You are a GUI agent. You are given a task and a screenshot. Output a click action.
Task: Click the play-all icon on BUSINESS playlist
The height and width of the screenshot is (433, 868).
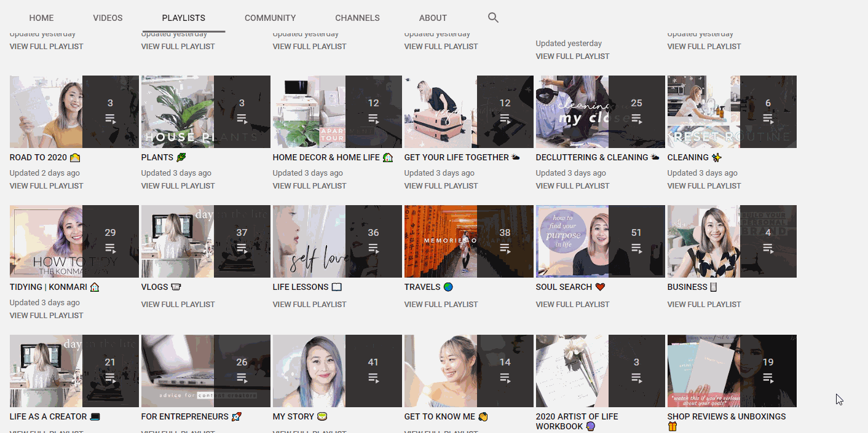tap(768, 248)
